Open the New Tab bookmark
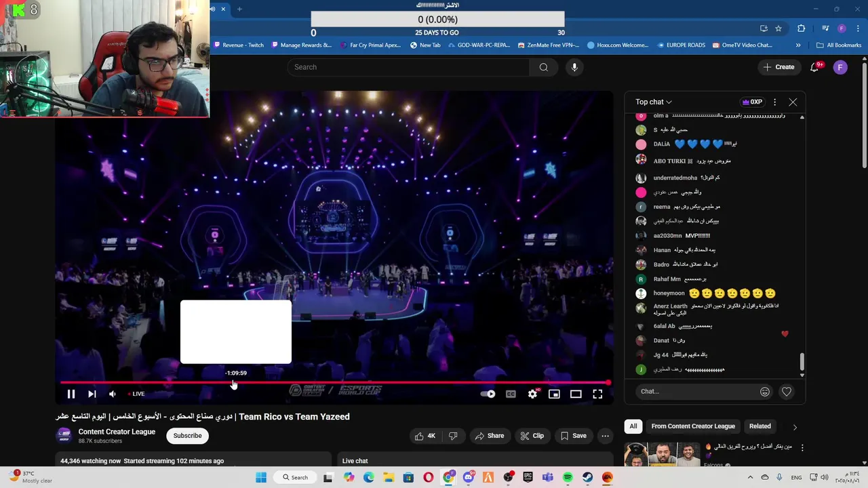This screenshot has height=488, width=868. coord(425,45)
